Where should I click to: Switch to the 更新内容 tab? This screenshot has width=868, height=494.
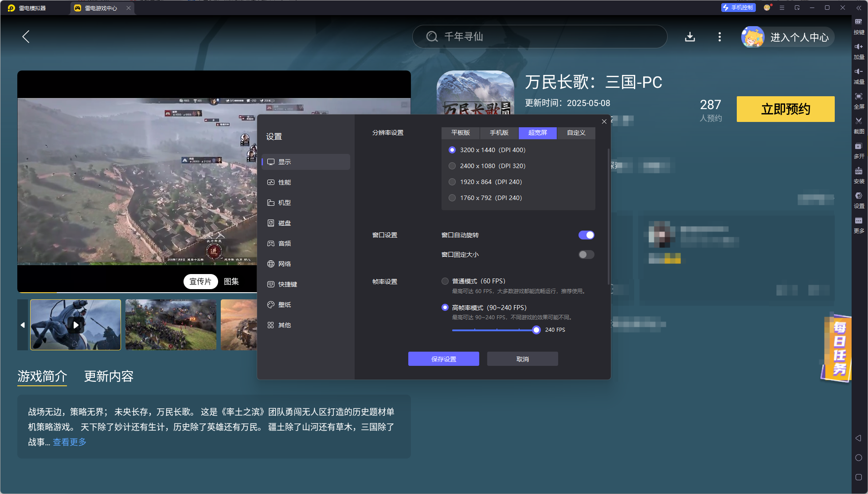pyautogui.click(x=108, y=376)
